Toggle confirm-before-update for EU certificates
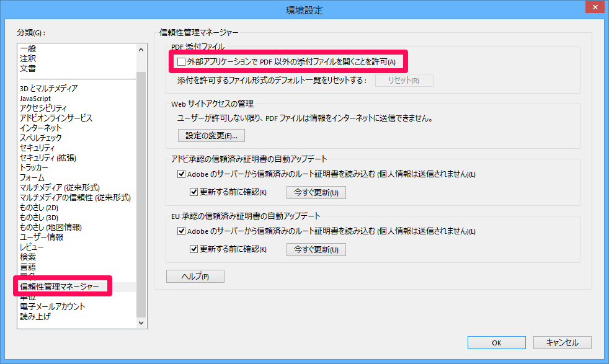Viewport: 609px width, 364px height. (195, 249)
